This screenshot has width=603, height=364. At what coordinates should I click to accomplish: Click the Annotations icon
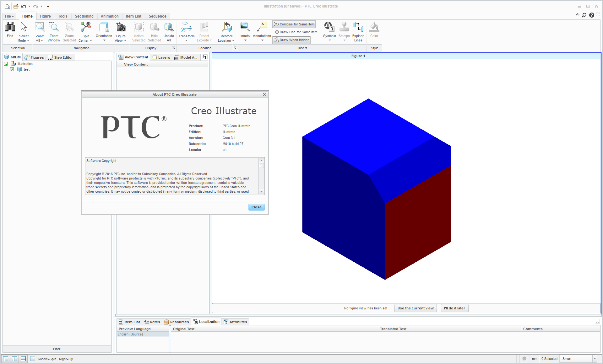click(262, 27)
